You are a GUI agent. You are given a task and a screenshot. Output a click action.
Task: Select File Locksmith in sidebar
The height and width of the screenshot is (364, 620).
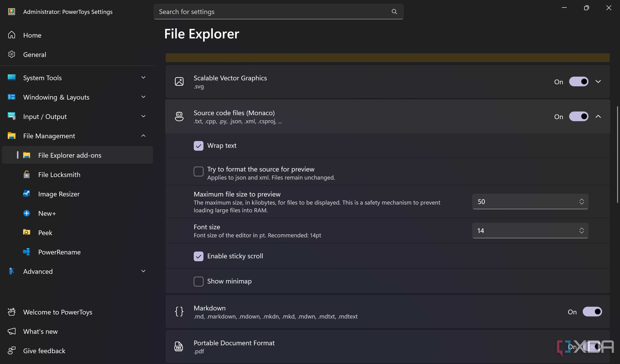click(x=77, y=174)
